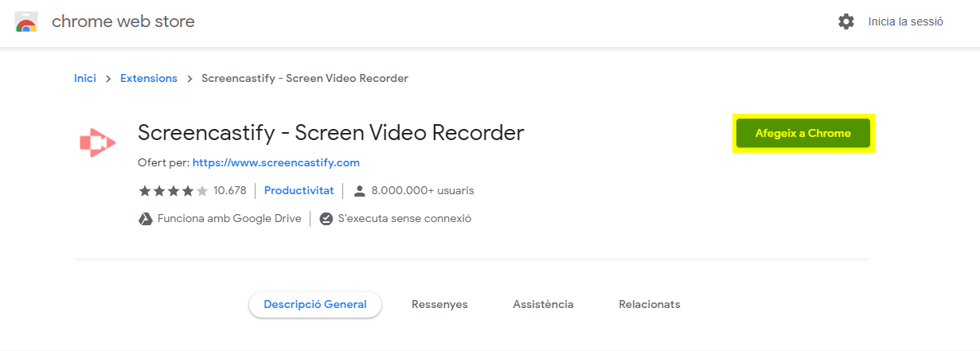Sign in with Inicia la sessió
The width and height of the screenshot is (980, 351).
(905, 21)
